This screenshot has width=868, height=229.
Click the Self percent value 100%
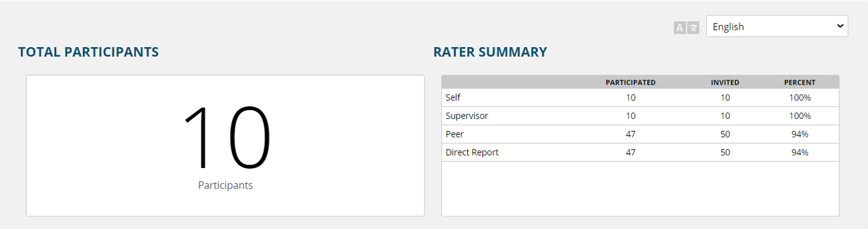(800, 97)
